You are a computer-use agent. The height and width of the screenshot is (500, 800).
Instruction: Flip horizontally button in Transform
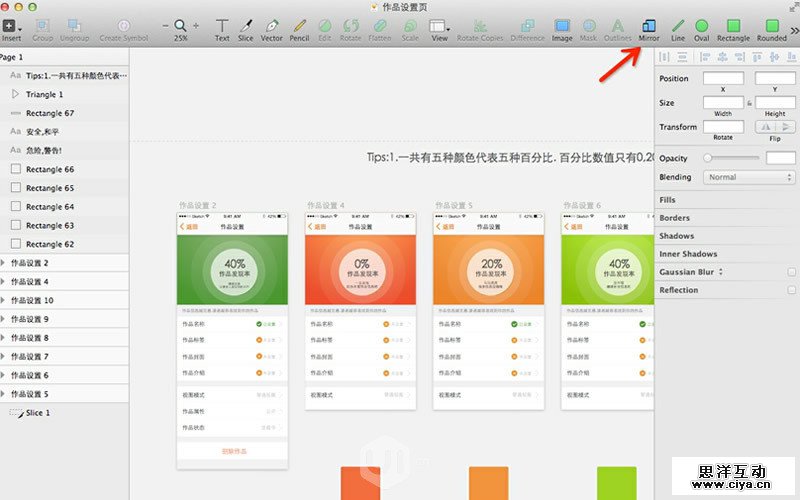[x=765, y=127]
